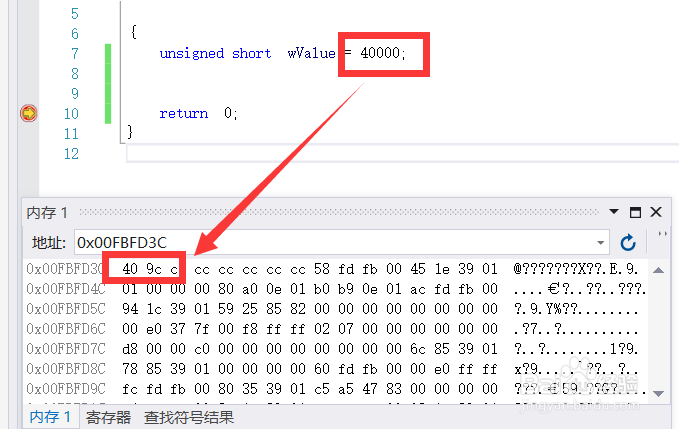Expand the address combo box dropdown

click(x=601, y=243)
